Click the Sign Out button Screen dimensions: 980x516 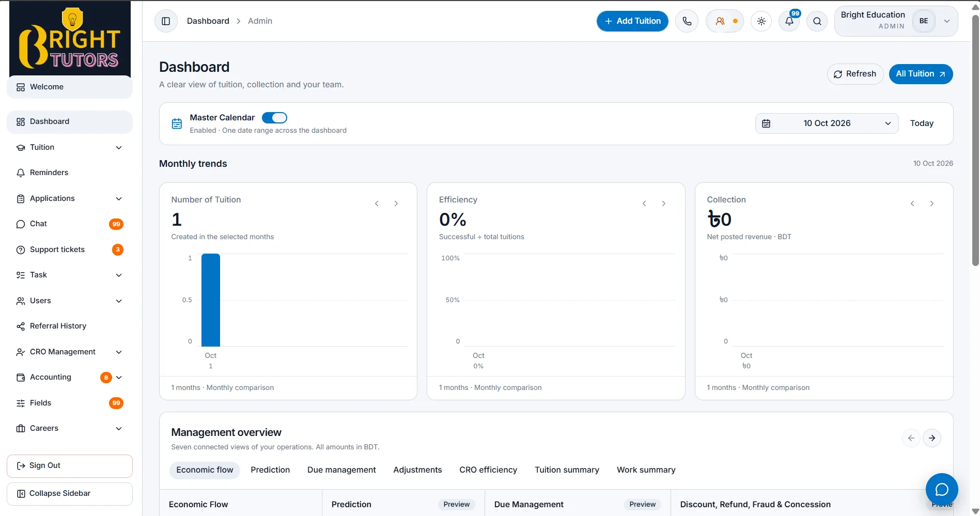(x=70, y=466)
